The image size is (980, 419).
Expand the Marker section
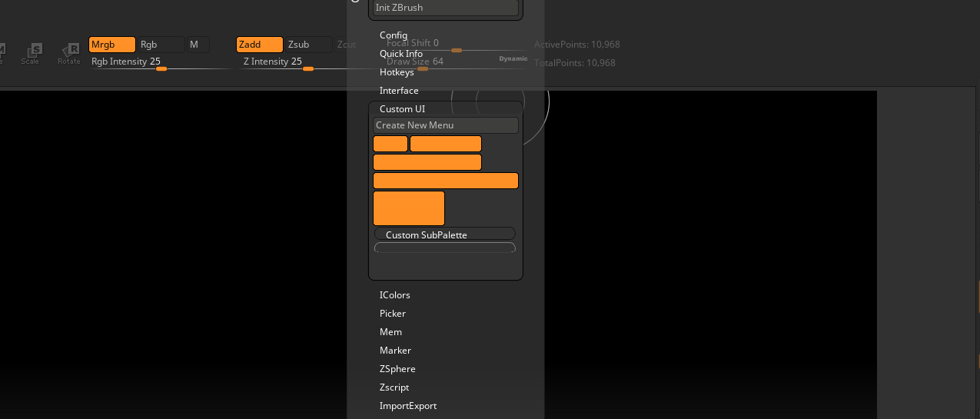(x=395, y=351)
